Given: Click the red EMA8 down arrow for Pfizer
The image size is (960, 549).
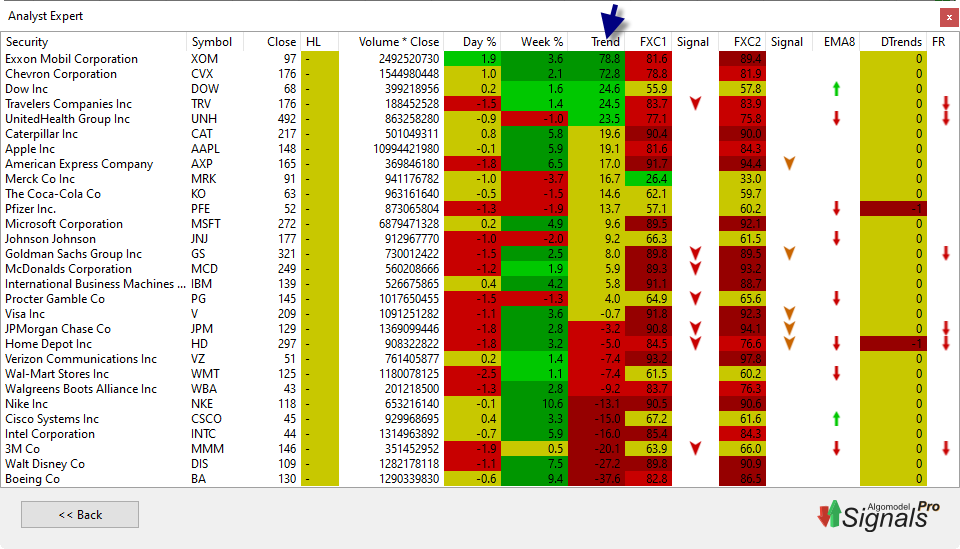Looking at the screenshot, I should coord(836,209).
